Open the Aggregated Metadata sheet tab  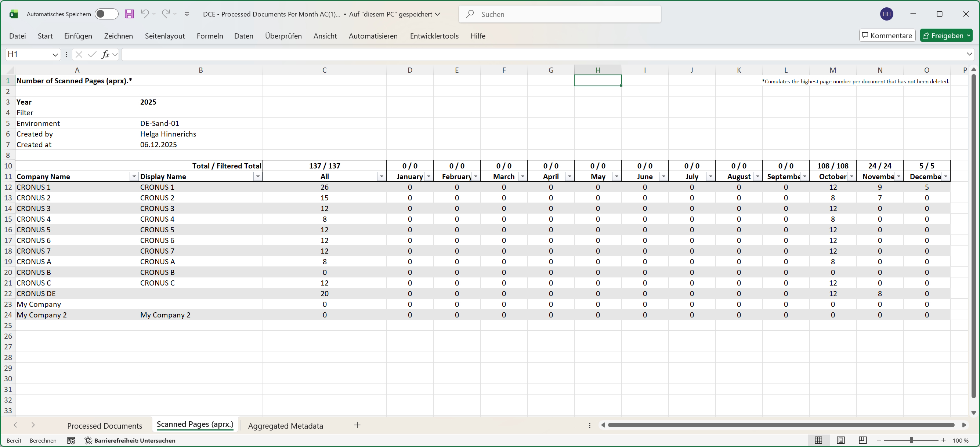click(x=286, y=425)
